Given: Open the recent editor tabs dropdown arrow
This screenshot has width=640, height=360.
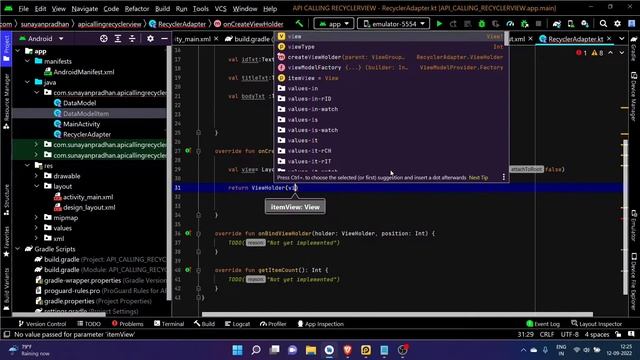Looking at the screenshot, I should (621, 39).
